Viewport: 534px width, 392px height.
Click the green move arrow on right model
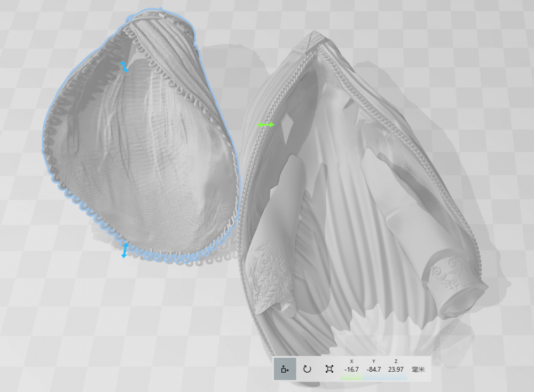click(265, 125)
